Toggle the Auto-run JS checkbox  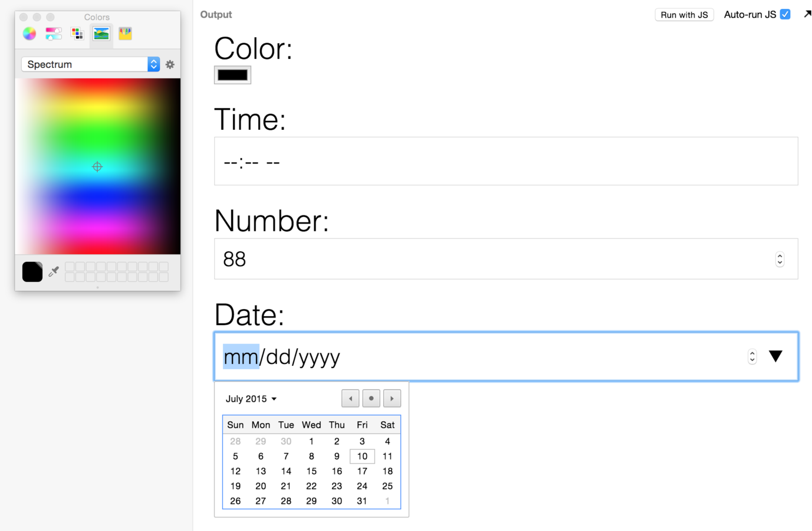[x=785, y=14]
